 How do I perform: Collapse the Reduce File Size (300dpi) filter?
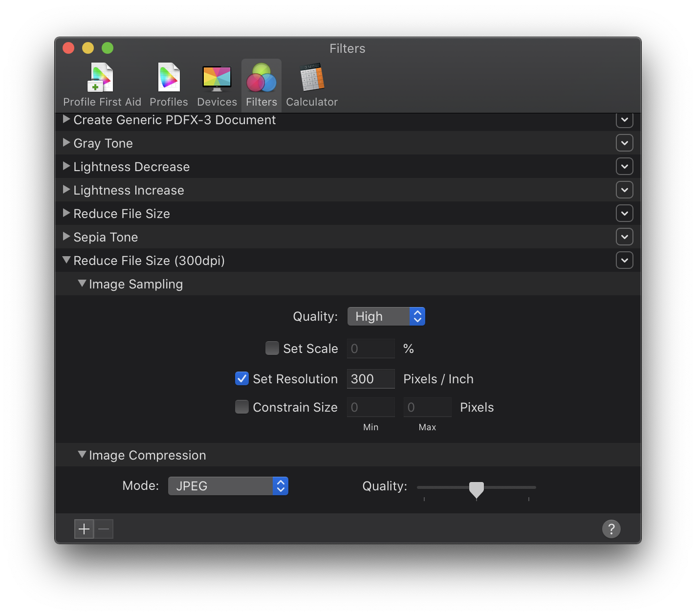(66, 260)
